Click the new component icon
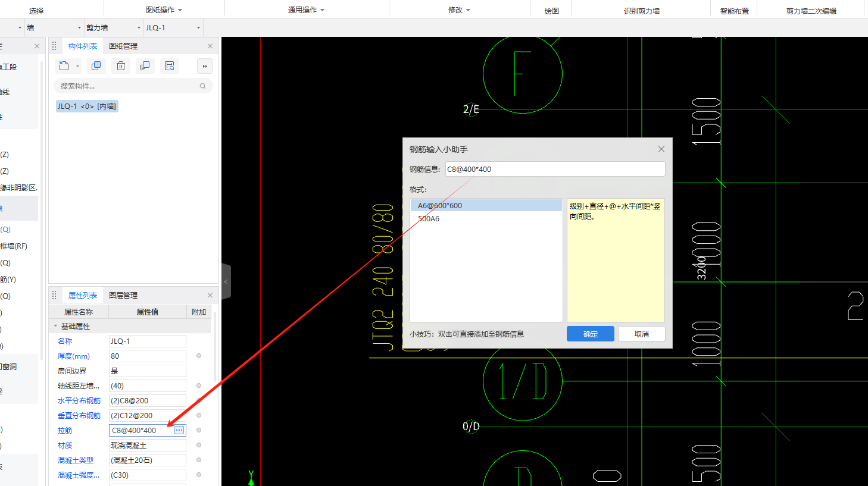Screen dimensions: 868x486 [x=64, y=66]
